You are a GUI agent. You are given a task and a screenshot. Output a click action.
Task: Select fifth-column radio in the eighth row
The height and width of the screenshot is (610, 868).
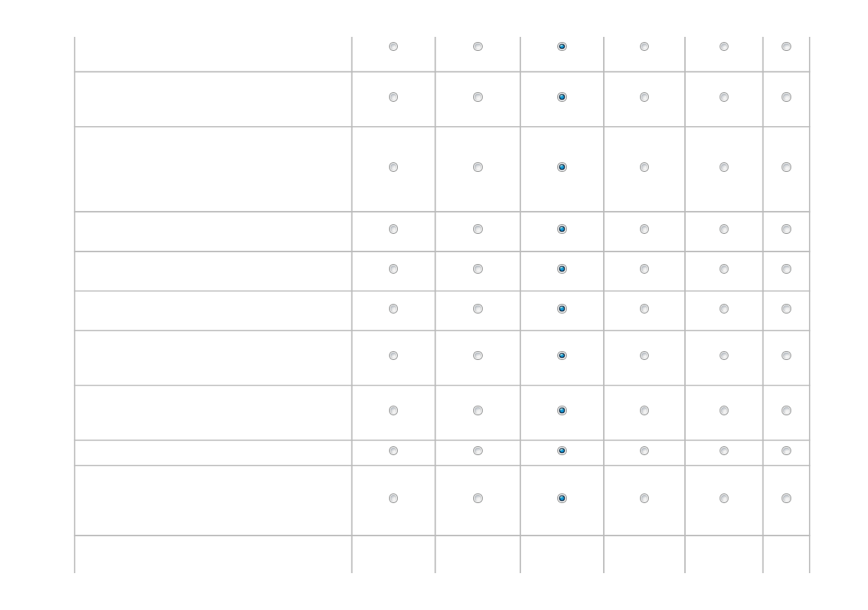[x=724, y=410]
